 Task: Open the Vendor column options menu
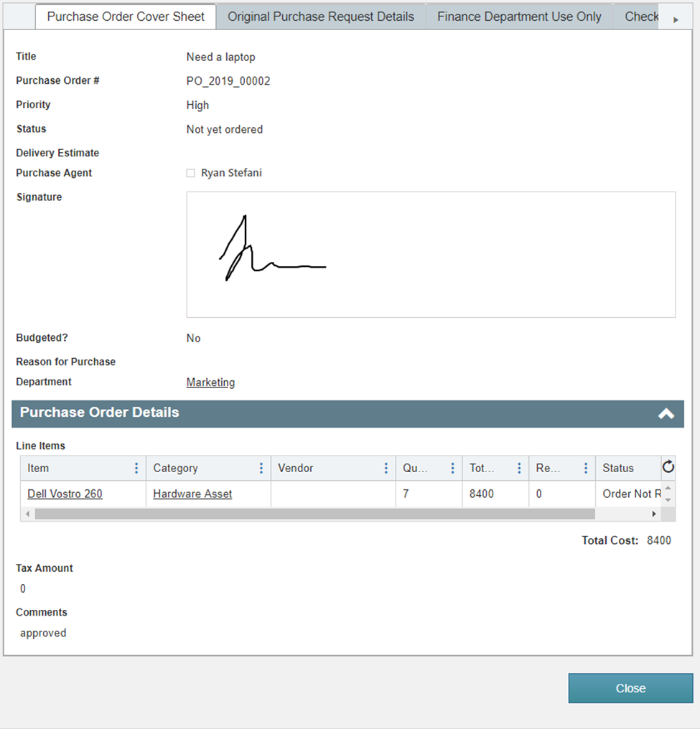(386, 468)
